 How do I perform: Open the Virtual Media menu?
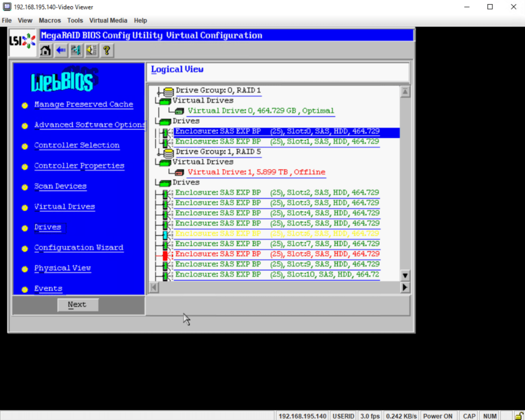tap(108, 21)
